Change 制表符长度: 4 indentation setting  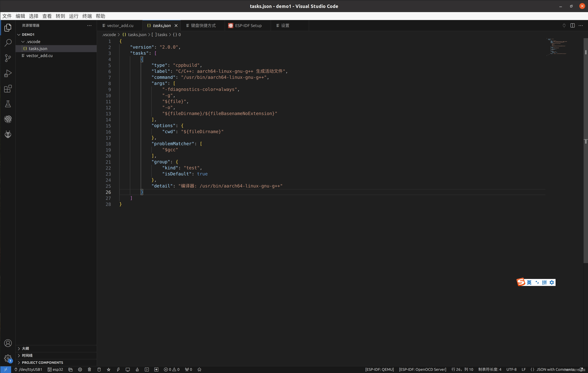coord(490,369)
